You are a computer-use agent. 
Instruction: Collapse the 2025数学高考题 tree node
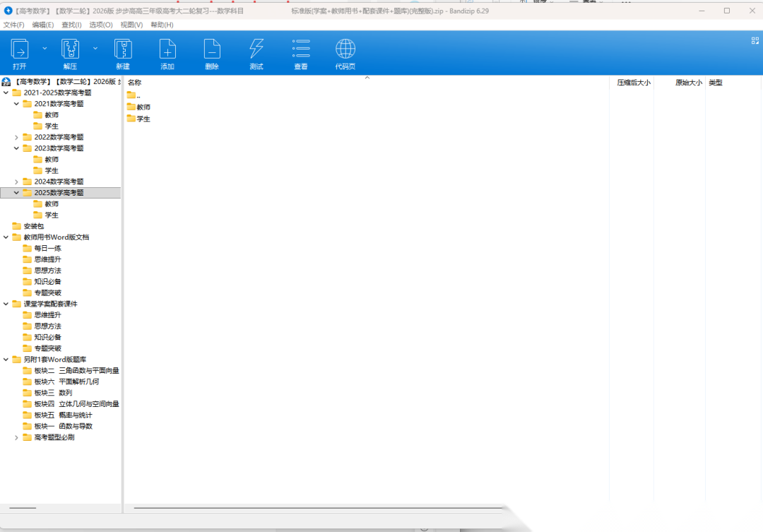click(17, 192)
